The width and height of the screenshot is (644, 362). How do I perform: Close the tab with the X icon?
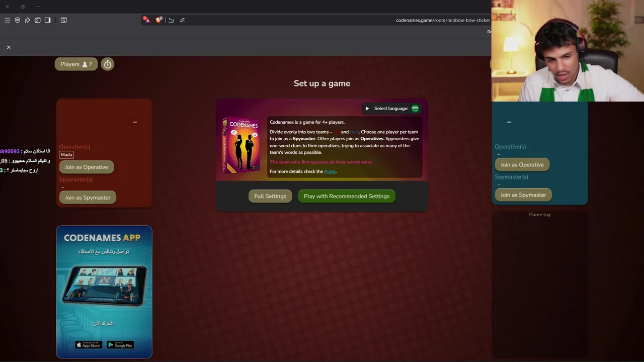9,47
